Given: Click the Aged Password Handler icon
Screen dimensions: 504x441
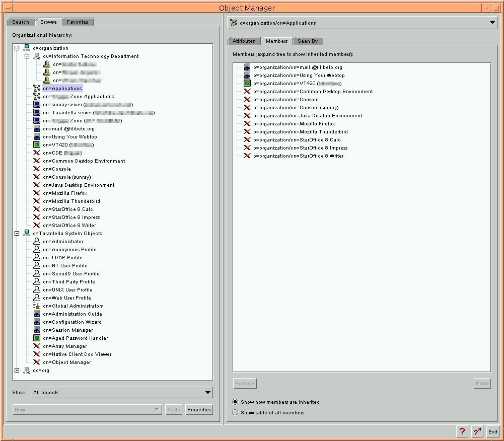Looking at the screenshot, I should click(37, 338).
